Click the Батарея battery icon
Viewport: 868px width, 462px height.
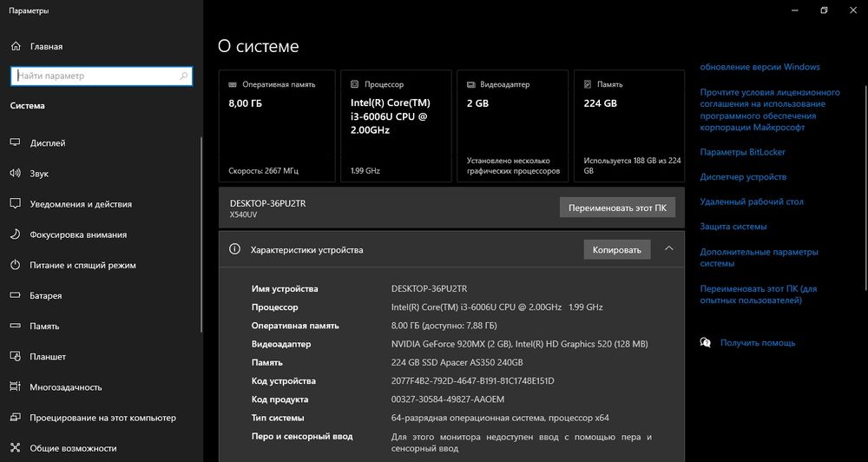coord(16,296)
